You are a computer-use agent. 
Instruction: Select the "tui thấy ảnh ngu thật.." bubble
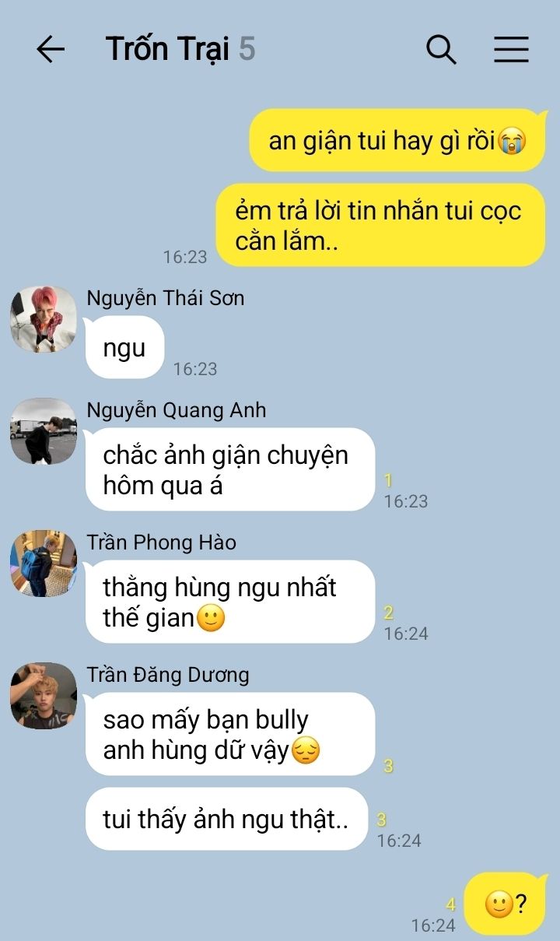(x=226, y=819)
